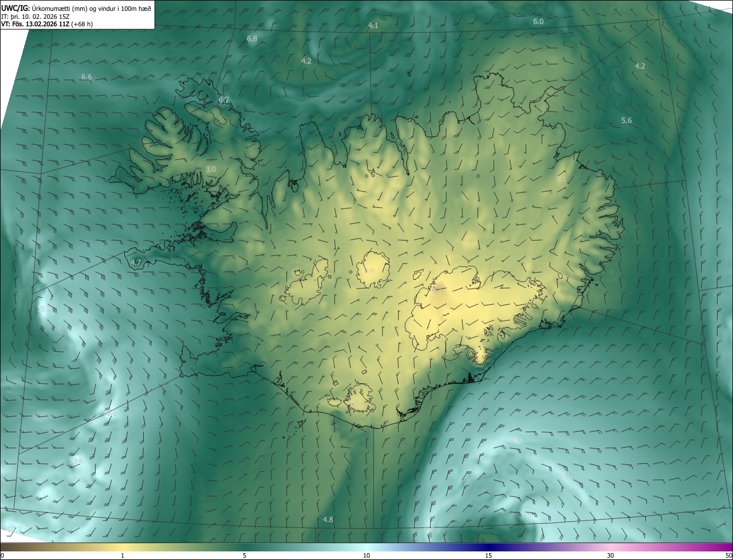Select the 10.4 value label over the sea
The width and height of the screenshot is (733, 560).
(76, 461)
